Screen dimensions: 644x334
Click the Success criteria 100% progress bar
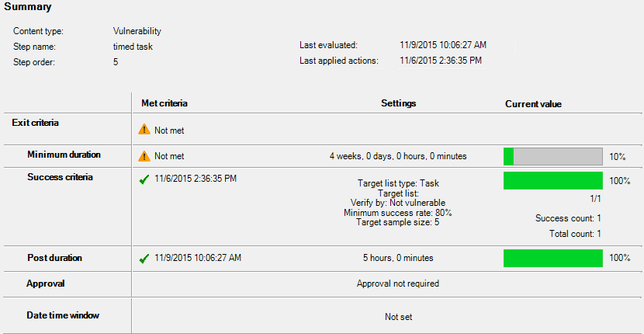[x=552, y=180]
